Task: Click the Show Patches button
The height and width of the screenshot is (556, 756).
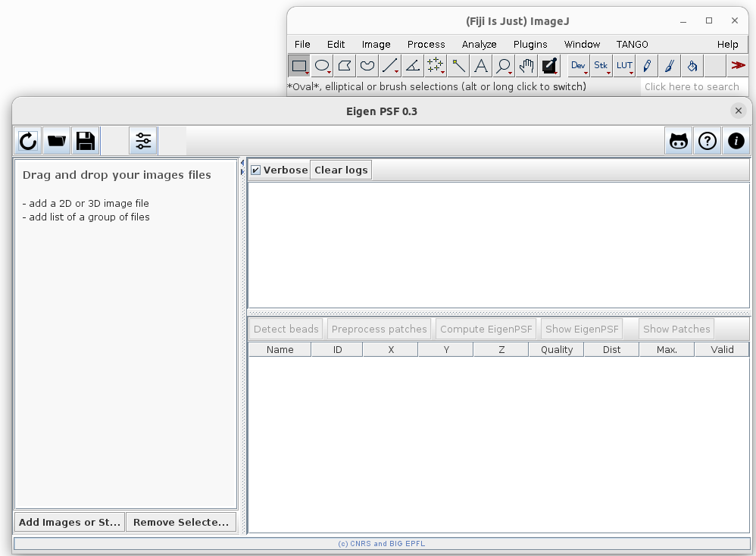Action: coord(676,329)
